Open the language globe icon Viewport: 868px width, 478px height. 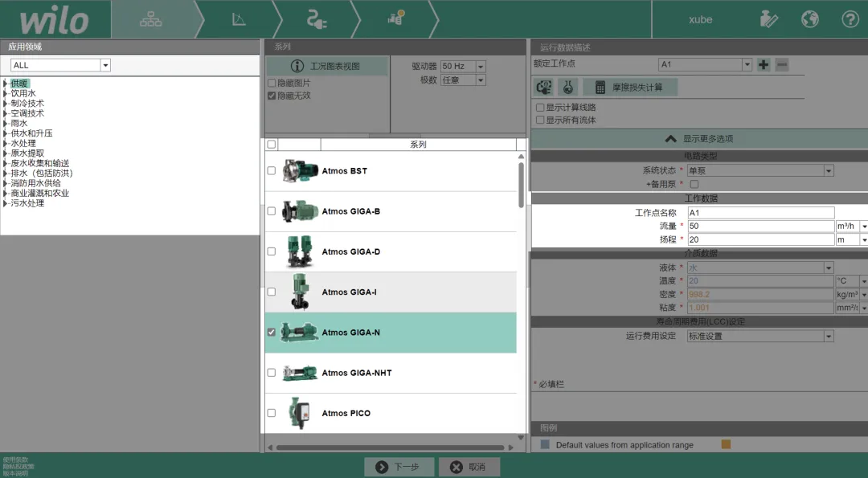click(810, 19)
